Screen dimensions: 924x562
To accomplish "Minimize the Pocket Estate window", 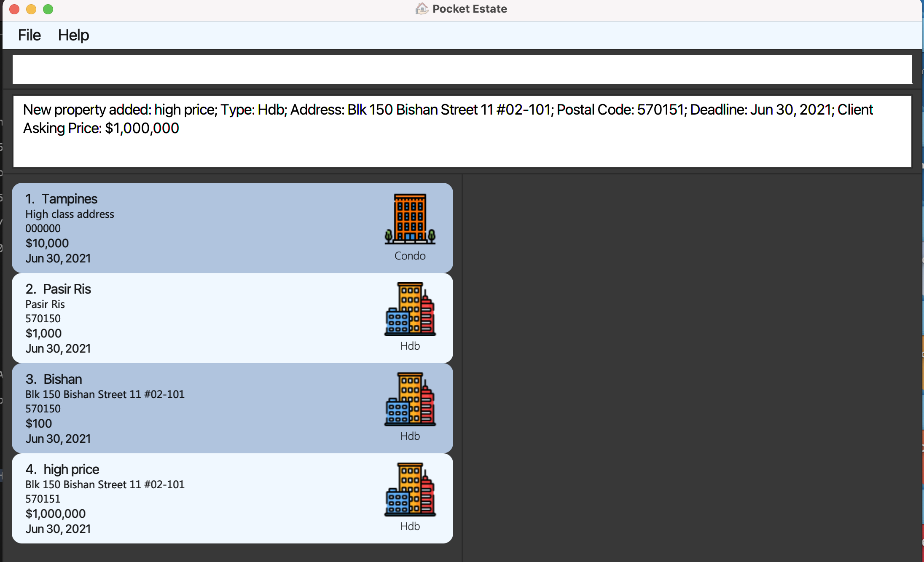I will point(31,9).
